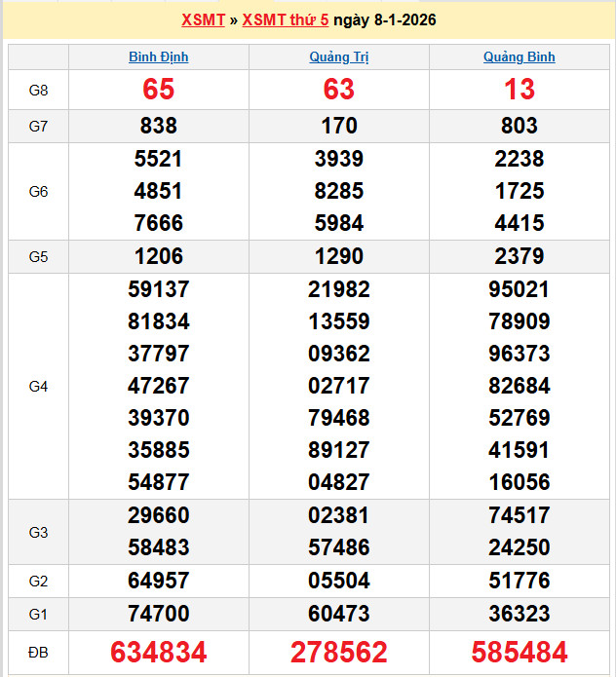Click Quảng Trị special prize number 278562
Screen dimensions: 616x677
338,652
